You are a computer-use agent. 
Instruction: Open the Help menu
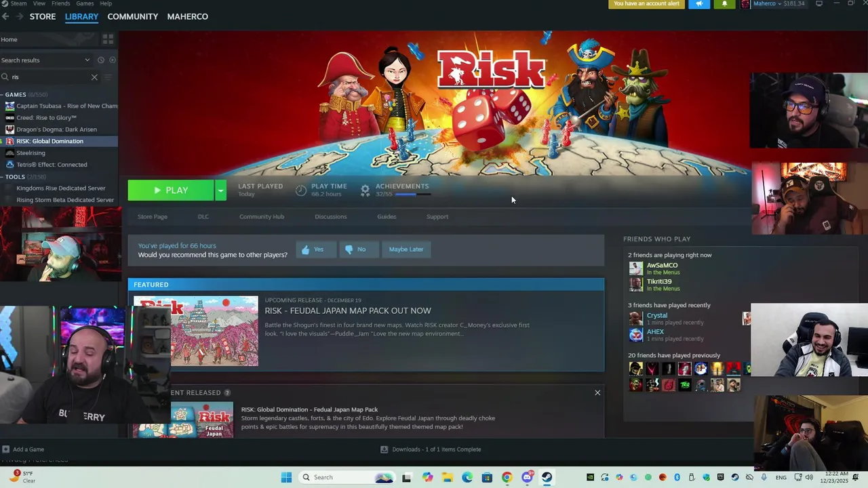(106, 3)
